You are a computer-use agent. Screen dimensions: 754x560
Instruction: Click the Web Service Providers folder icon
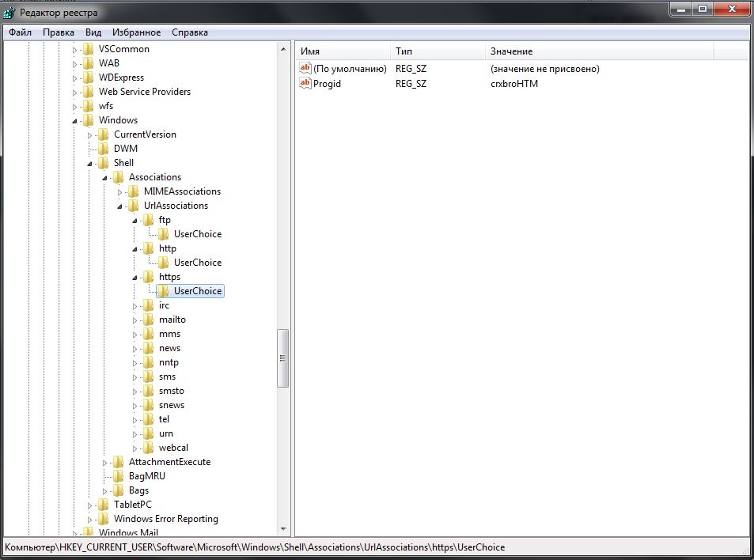coord(88,91)
